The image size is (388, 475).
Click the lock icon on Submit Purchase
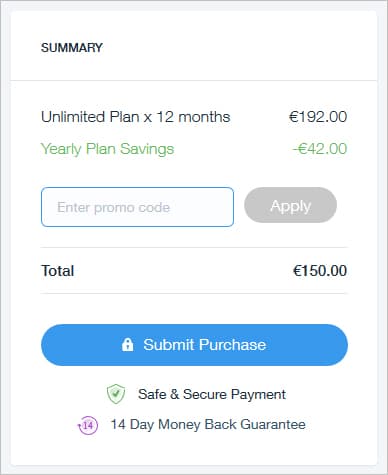[127, 344]
